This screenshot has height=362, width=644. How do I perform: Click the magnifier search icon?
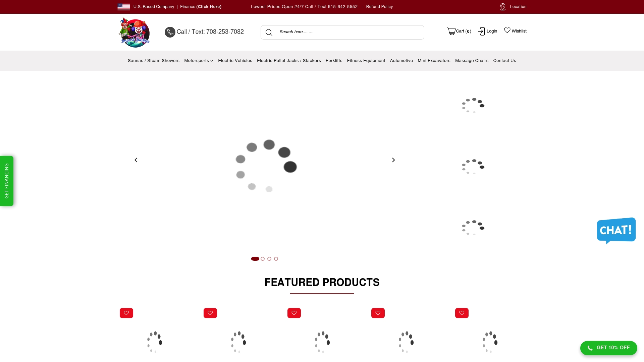click(x=269, y=33)
